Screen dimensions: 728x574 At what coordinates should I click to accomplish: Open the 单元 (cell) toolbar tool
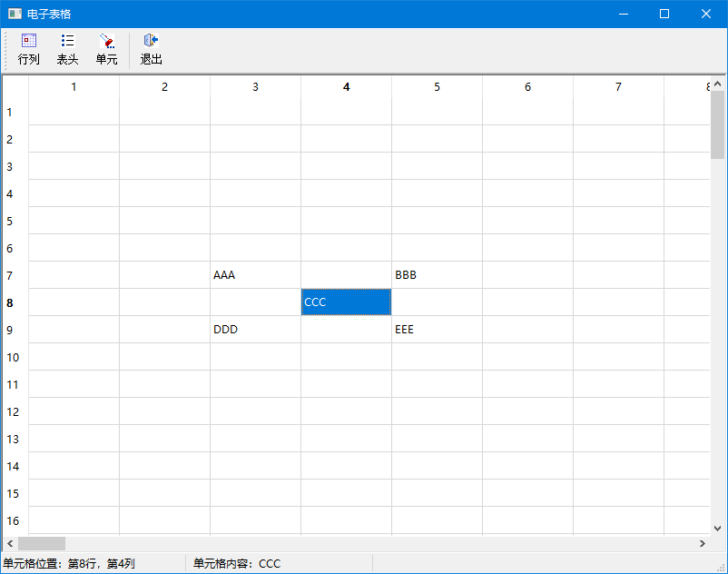click(x=106, y=49)
